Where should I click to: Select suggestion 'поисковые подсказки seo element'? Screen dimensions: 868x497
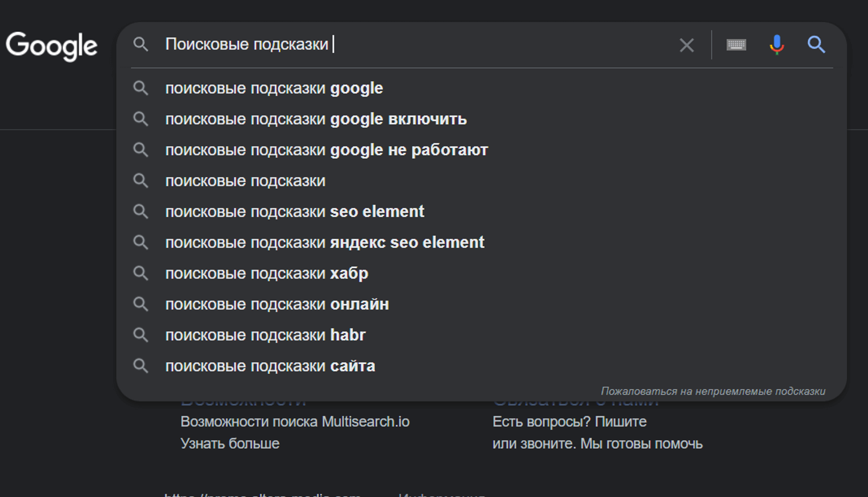294,212
